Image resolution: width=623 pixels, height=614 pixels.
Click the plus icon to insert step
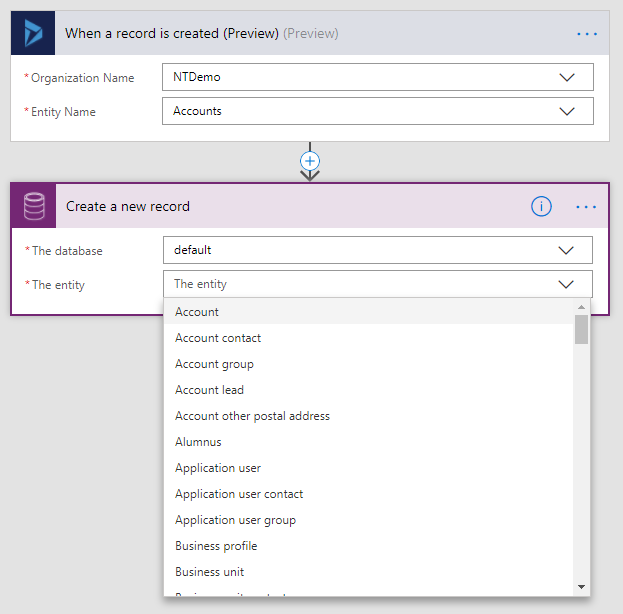(310, 161)
